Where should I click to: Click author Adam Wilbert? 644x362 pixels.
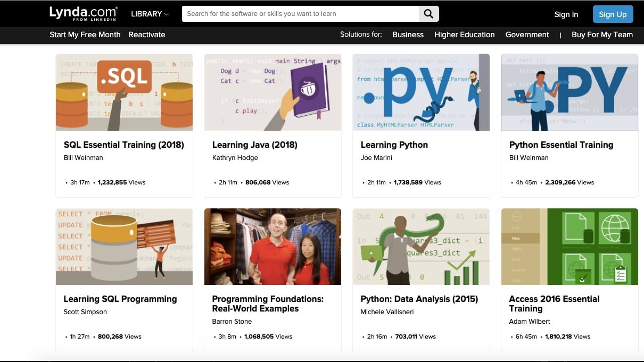click(530, 322)
